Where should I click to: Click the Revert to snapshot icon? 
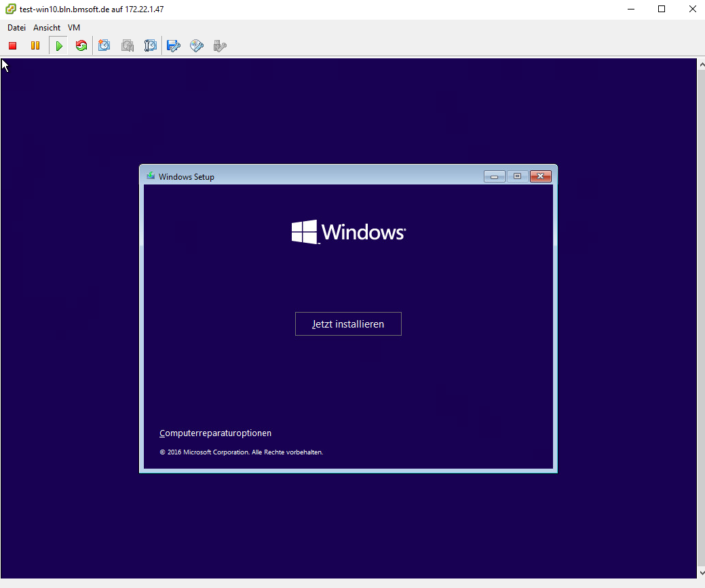[x=128, y=45]
